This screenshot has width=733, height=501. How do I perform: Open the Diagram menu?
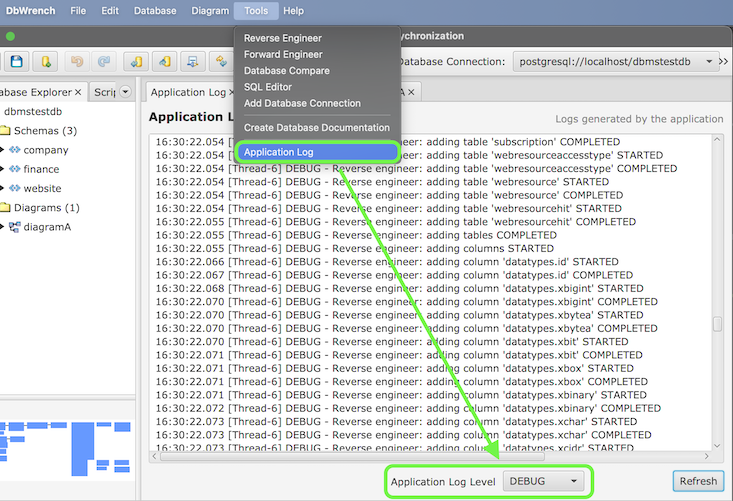tap(210, 11)
